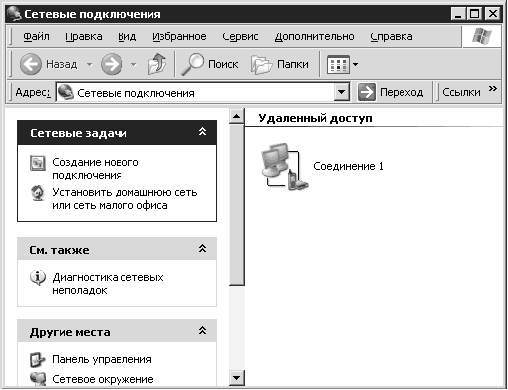The height and width of the screenshot is (390, 508).
Task: Open the Файл menu
Action: (36, 36)
